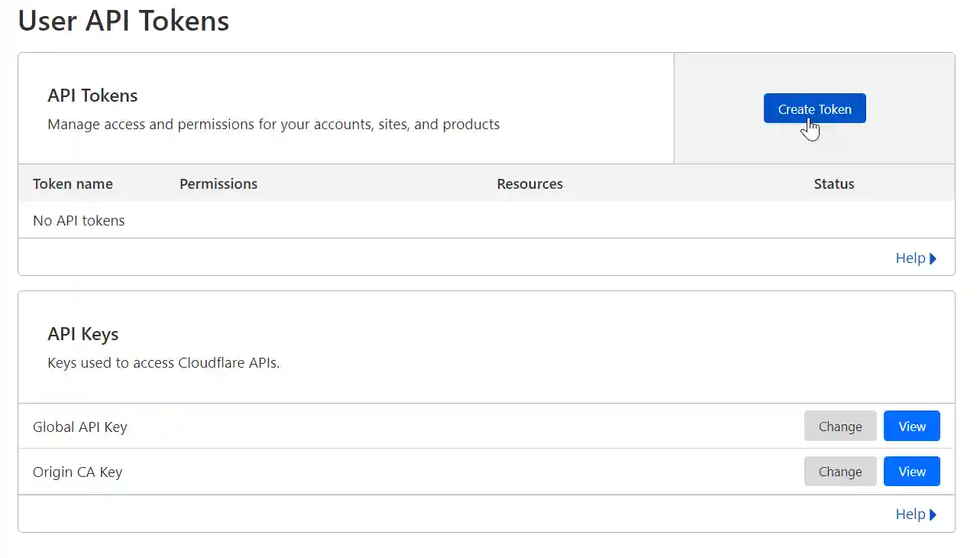Click the Create Token button
This screenshot has width=980, height=558.
tap(814, 108)
